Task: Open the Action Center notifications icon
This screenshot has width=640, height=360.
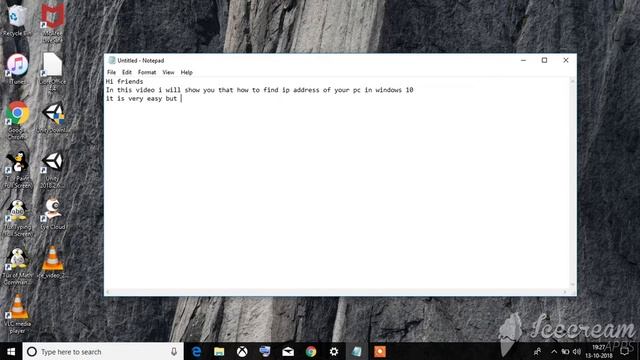Action: (624, 351)
